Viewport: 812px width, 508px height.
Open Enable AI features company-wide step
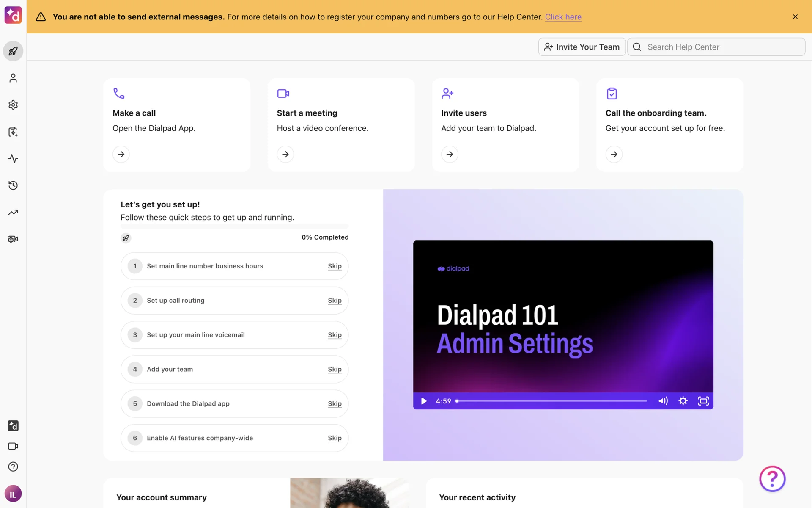200,438
